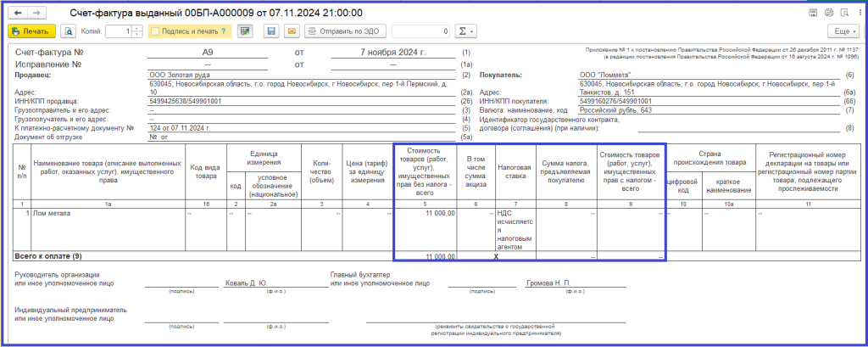The image size is (868, 347).
Task: Click Отправить по ЭДО button
Action: [x=347, y=31]
